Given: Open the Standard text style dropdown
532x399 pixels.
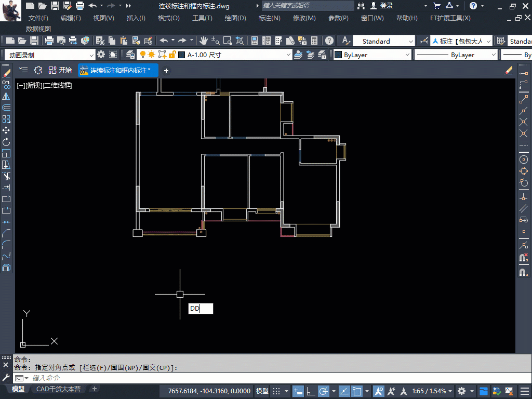Looking at the screenshot, I should (x=384, y=41).
